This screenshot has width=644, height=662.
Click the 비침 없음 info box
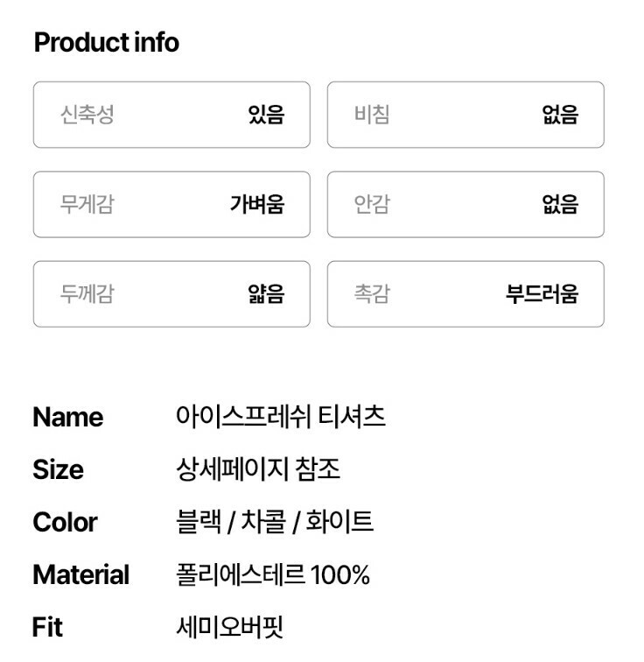coord(465,115)
